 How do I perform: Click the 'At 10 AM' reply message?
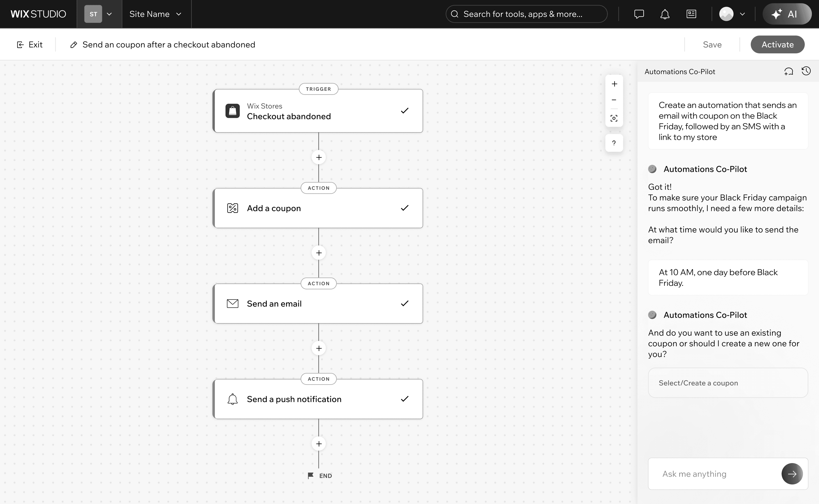[728, 277]
